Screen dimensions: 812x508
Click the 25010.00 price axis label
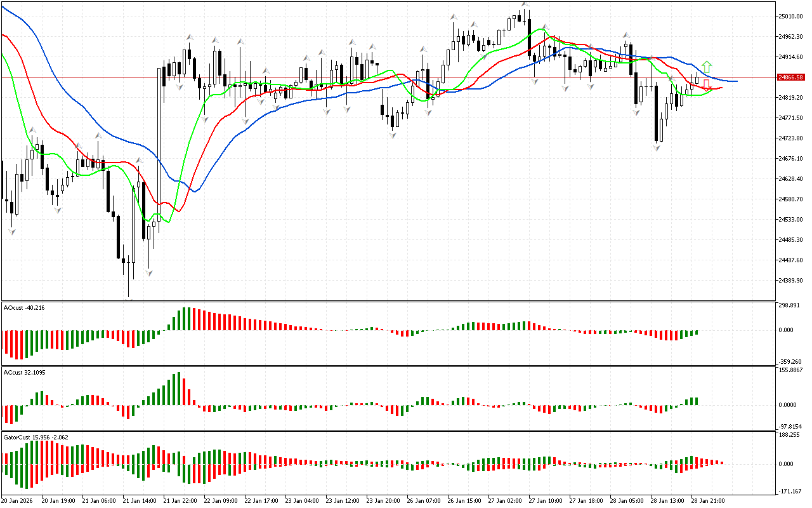790,17
